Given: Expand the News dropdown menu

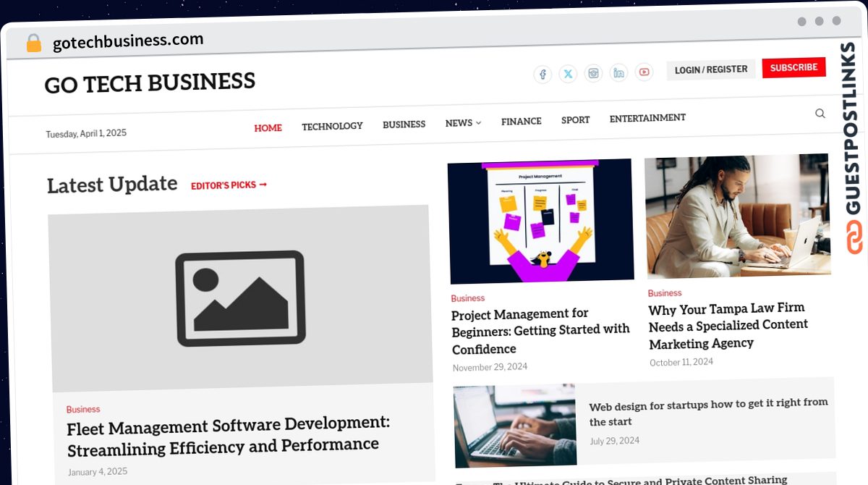Looking at the screenshot, I should (463, 123).
